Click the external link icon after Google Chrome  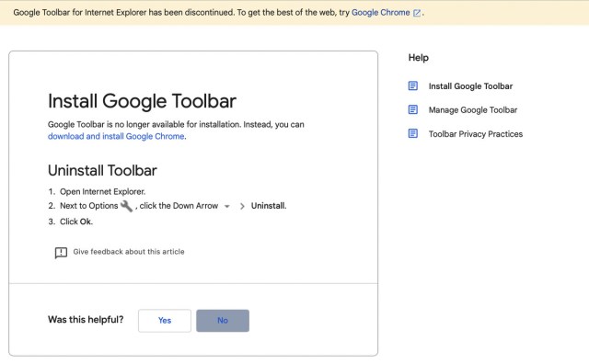[417, 13]
